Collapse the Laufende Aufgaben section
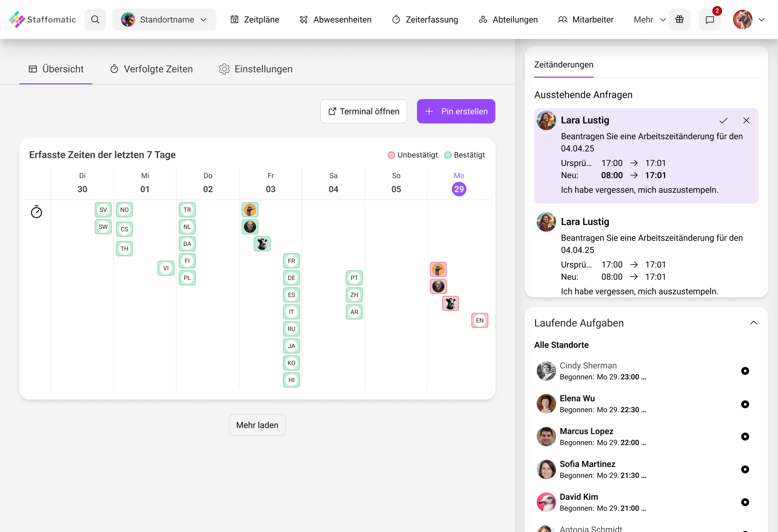This screenshot has height=532, width=778. point(754,323)
